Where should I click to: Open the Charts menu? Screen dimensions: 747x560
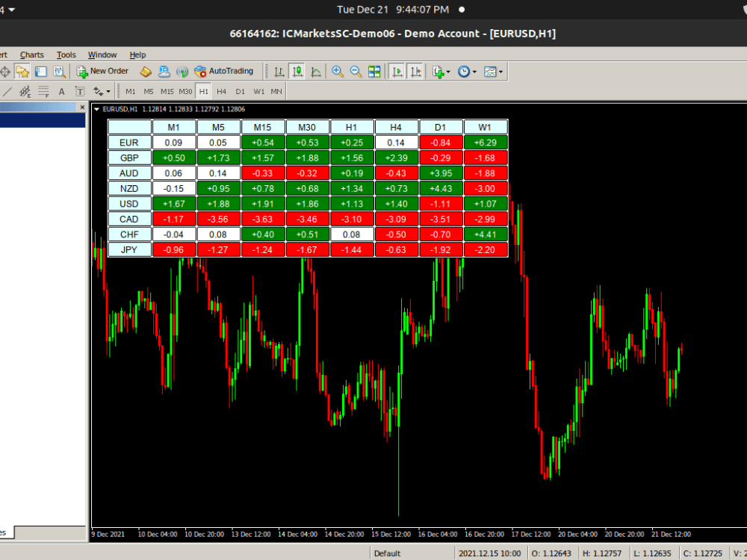pyautogui.click(x=32, y=55)
